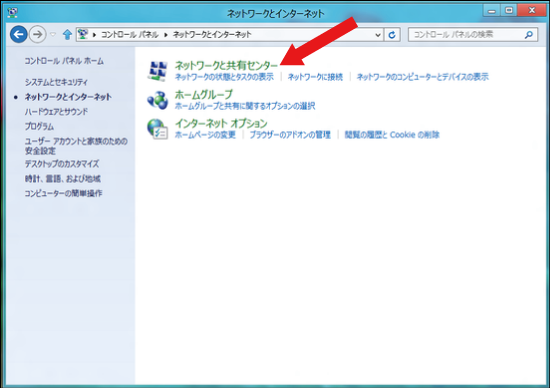Click the ネットワークに接続 link
The width and height of the screenshot is (550, 388).
click(x=315, y=77)
